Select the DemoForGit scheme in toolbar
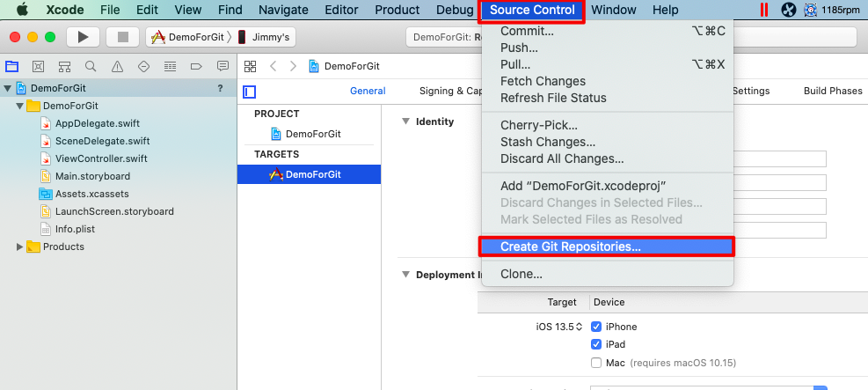868x390 pixels. point(189,37)
